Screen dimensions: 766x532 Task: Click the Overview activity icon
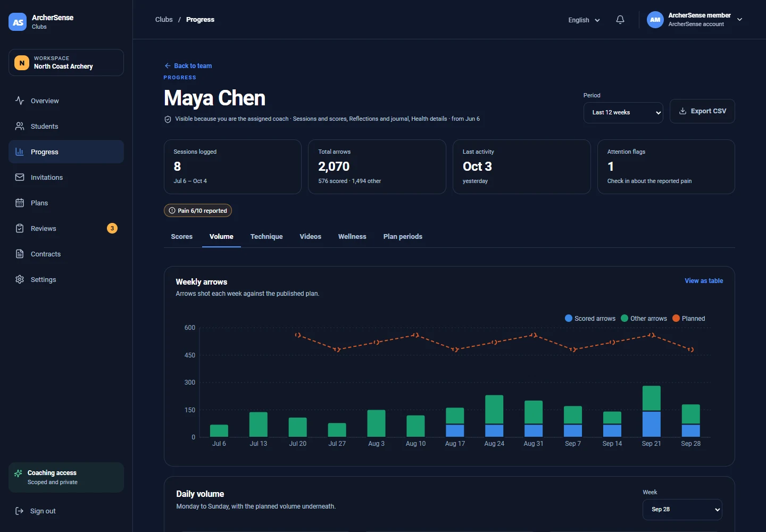pyautogui.click(x=20, y=101)
